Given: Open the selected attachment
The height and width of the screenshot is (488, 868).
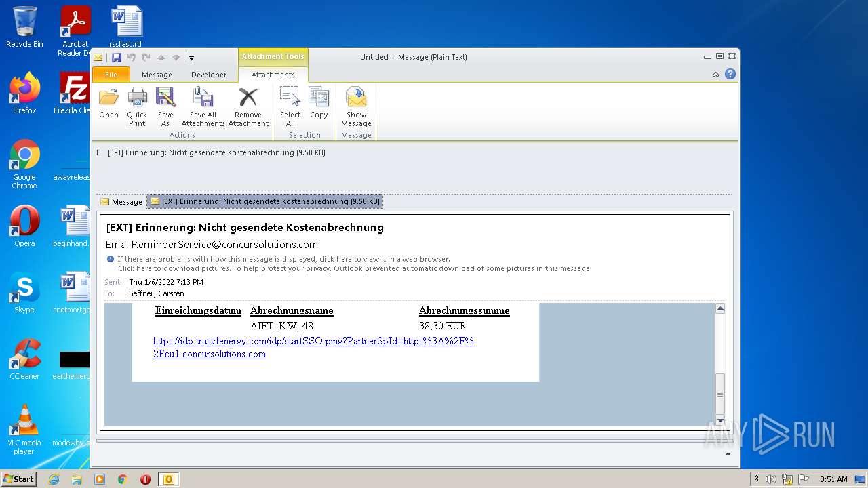Looking at the screenshot, I should (x=108, y=104).
